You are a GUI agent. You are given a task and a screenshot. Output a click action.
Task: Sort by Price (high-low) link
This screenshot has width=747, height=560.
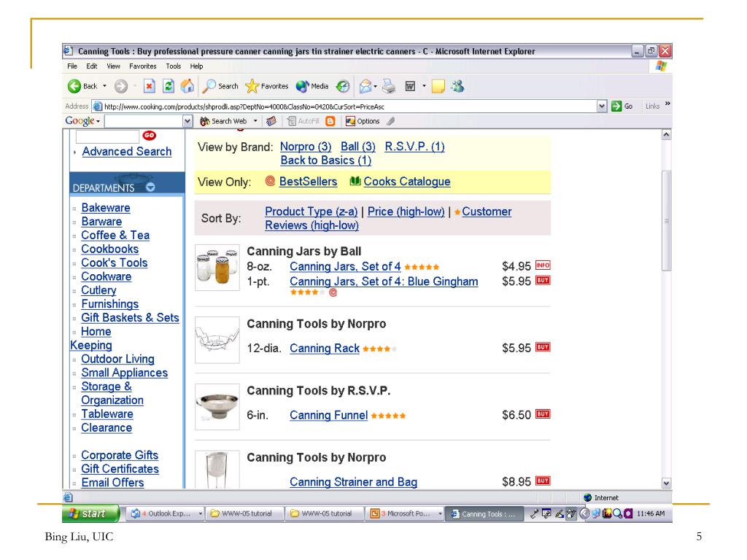[x=406, y=211]
